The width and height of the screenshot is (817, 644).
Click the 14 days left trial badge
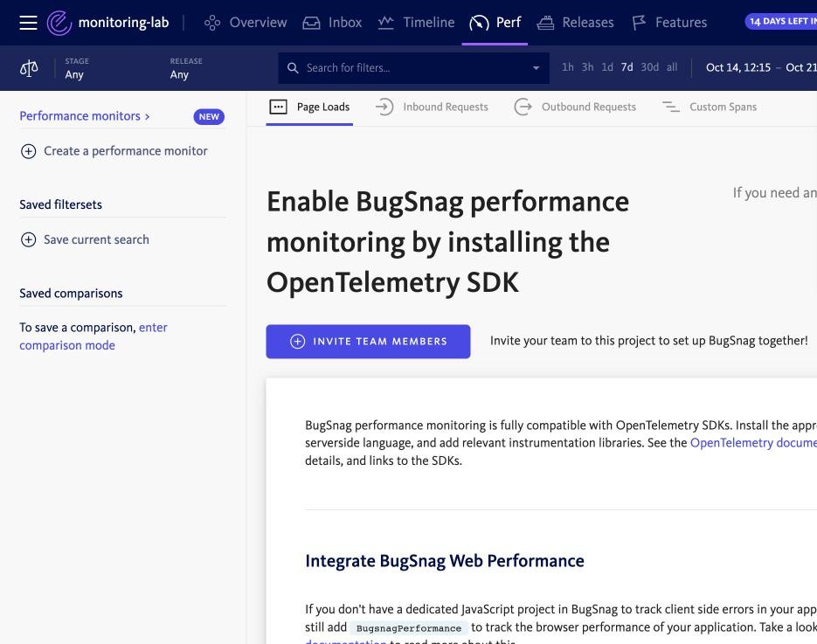pos(781,21)
